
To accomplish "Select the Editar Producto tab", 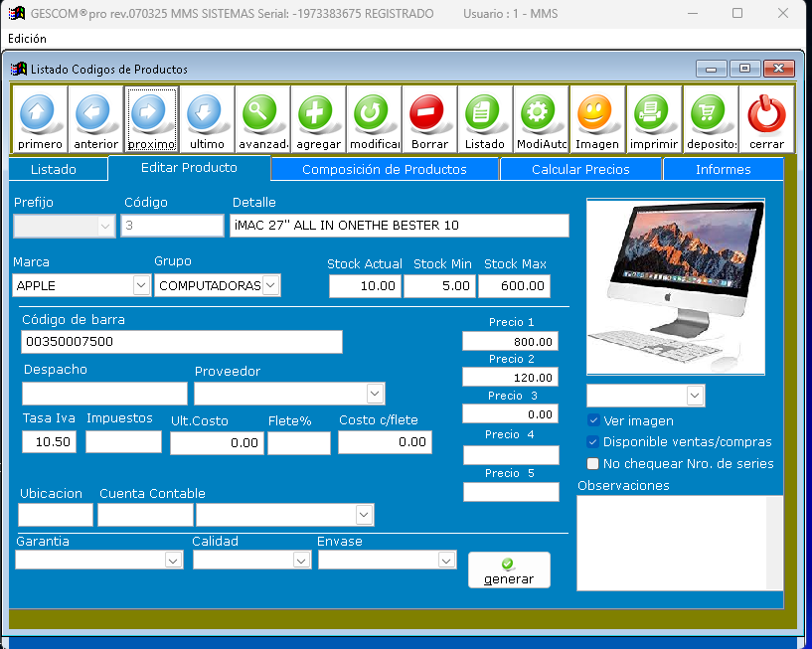I will point(189,168).
